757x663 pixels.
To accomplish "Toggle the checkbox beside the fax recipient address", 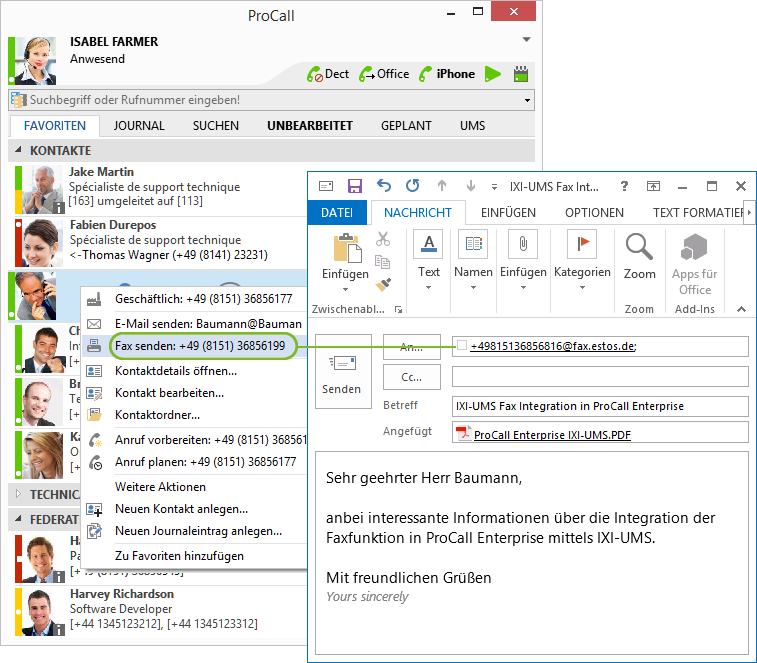I will [462, 345].
